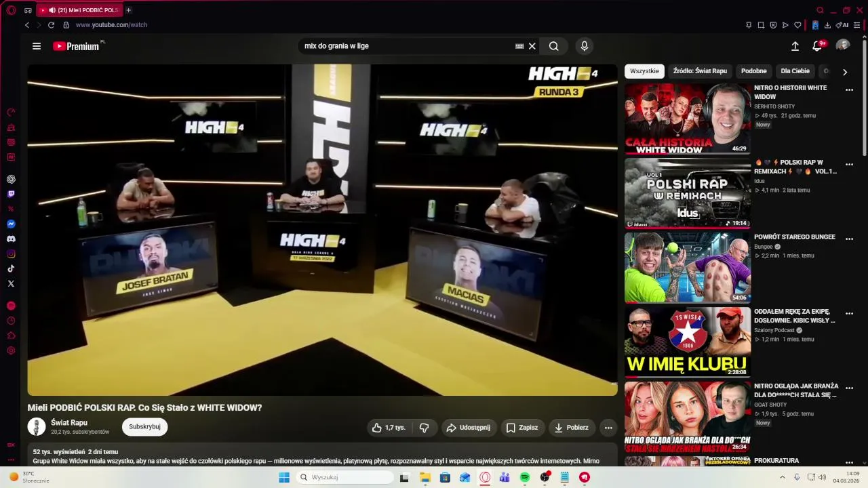Screen dimensions: 868x488
Task: Run search with the magnifier button
Action: coord(554,46)
